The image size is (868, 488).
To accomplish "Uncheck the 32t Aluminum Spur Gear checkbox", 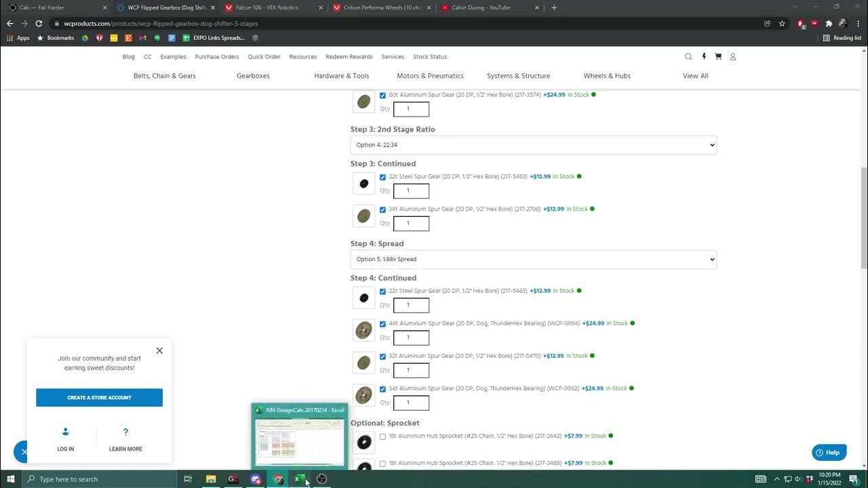I will (x=382, y=357).
